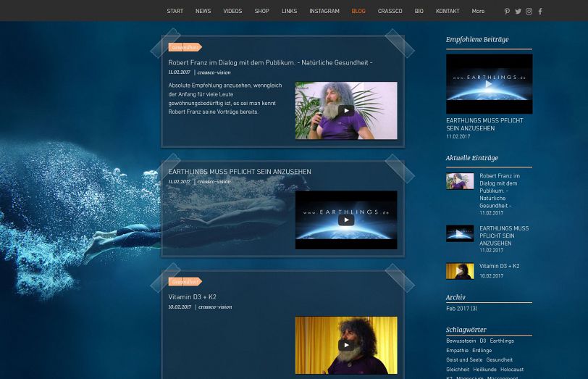Open the LINKS menu item
588x379 pixels.
[289, 12]
